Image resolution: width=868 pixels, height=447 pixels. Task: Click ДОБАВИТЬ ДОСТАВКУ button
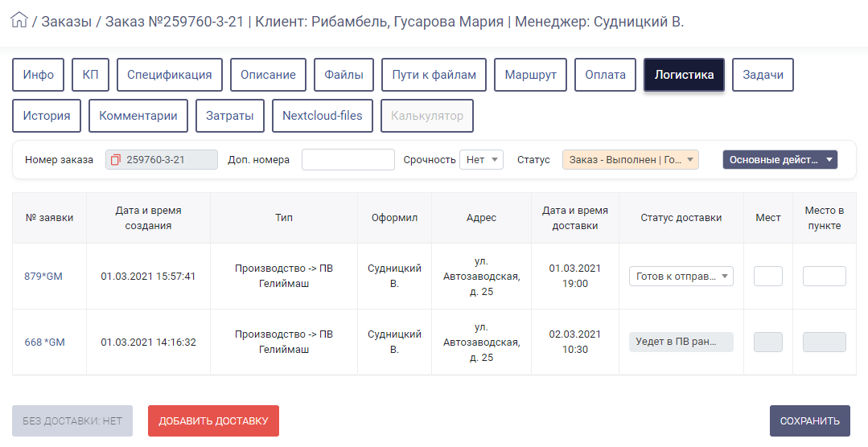213,421
